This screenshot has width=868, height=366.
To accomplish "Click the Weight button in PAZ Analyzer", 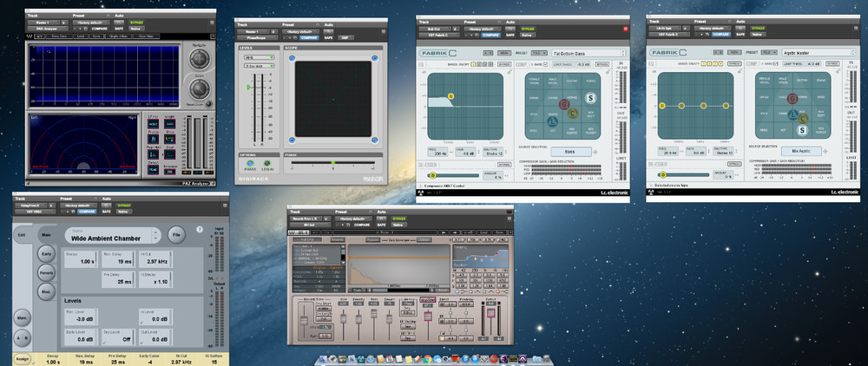I will click(x=170, y=124).
